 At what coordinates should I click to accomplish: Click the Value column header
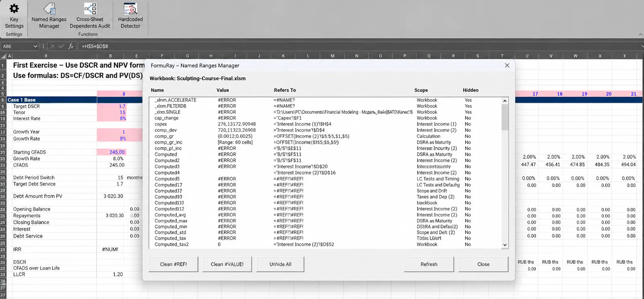[x=223, y=90]
